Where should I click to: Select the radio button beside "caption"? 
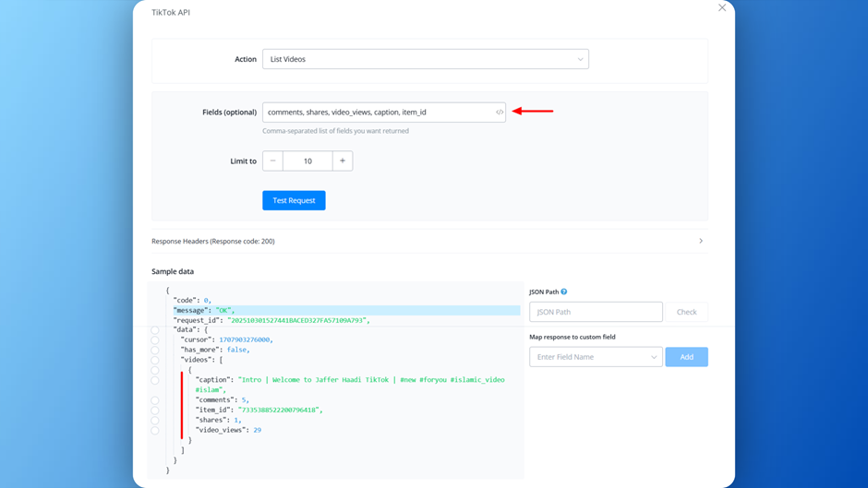click(x=155, y=380)
